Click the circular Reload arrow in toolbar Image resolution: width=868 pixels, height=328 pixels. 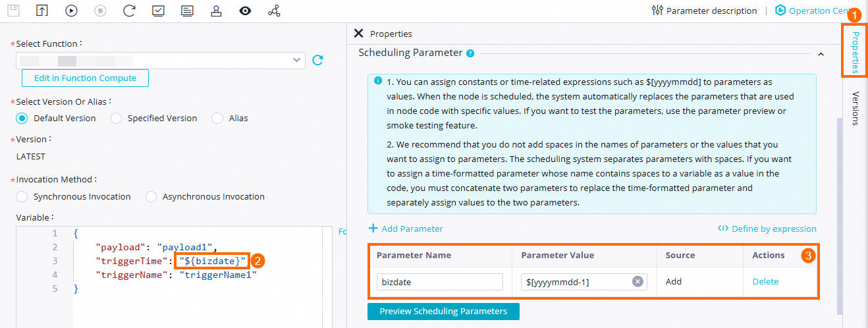(129, 11)
